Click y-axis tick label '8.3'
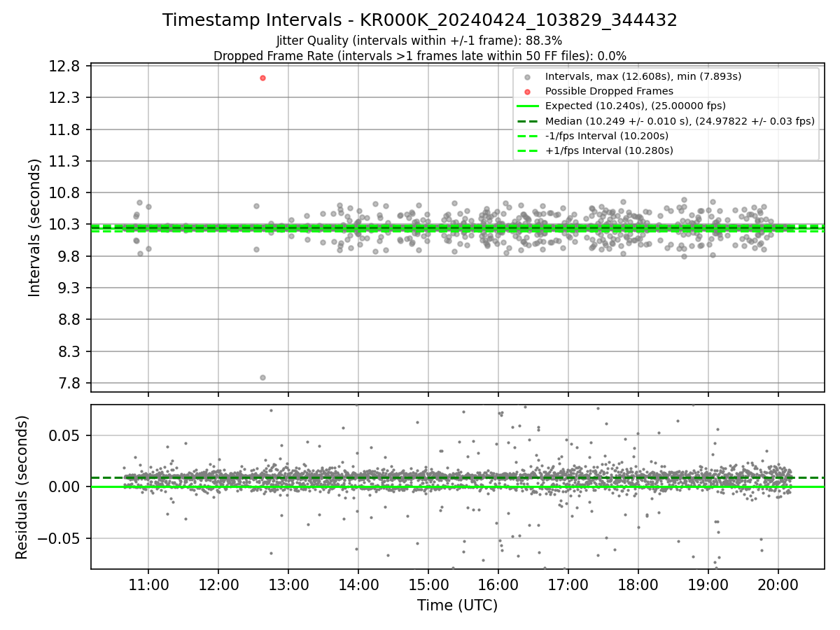Viewport: 840px width, 630px height. coord(69,351)
